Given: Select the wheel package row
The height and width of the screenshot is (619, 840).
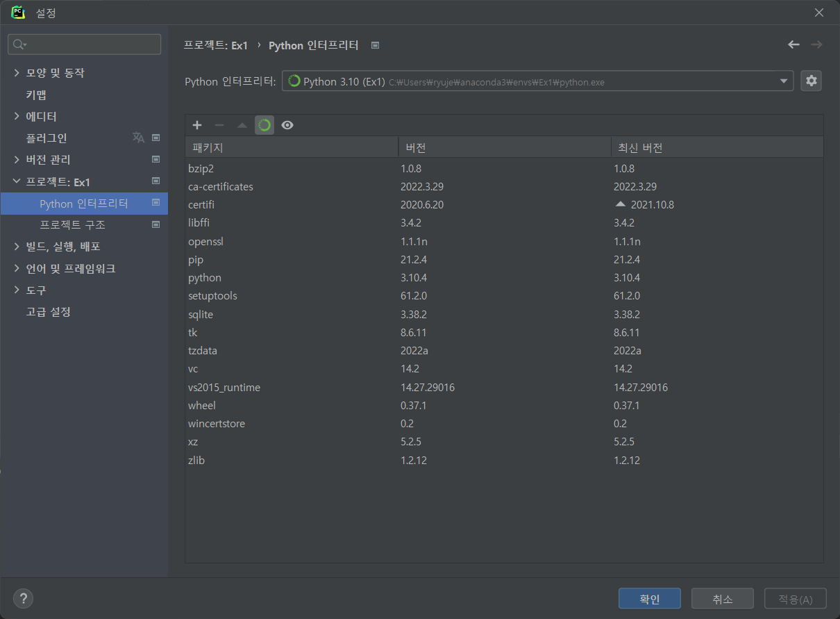Looking at the screenshot, I should (504, 405).
